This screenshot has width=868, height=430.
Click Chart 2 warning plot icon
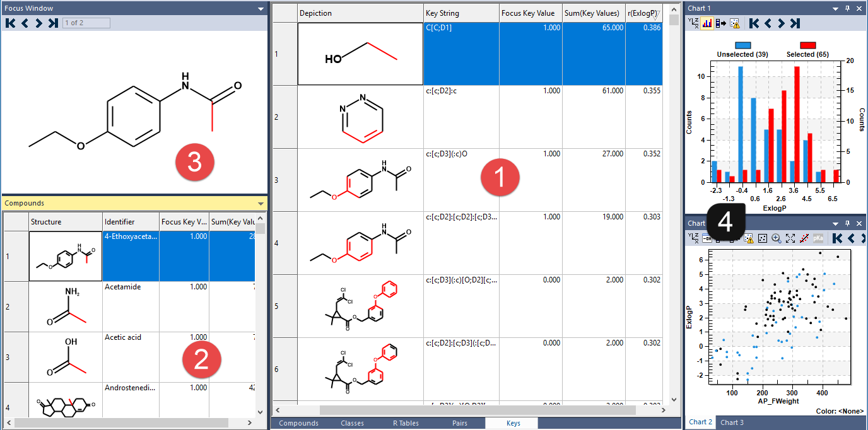749,238
